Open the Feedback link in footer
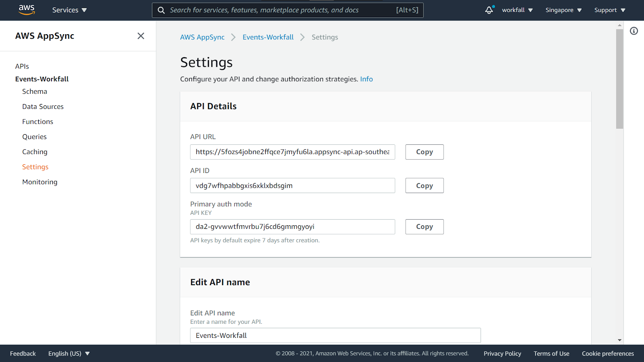 (x=23, y=354)
